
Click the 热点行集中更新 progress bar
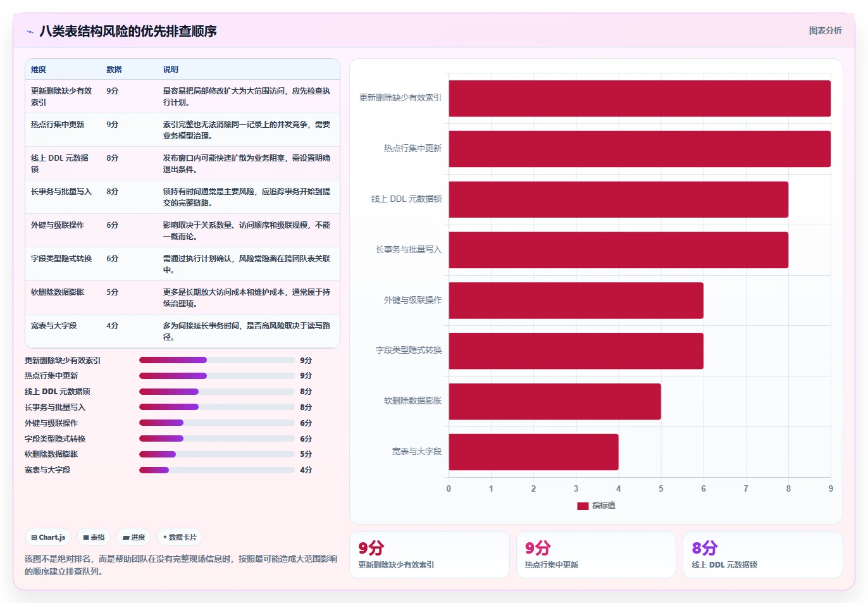click(217, 376)
